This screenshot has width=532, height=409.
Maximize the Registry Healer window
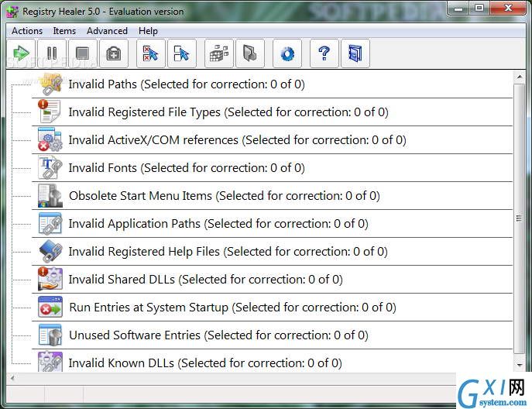[x=479, y=9]
